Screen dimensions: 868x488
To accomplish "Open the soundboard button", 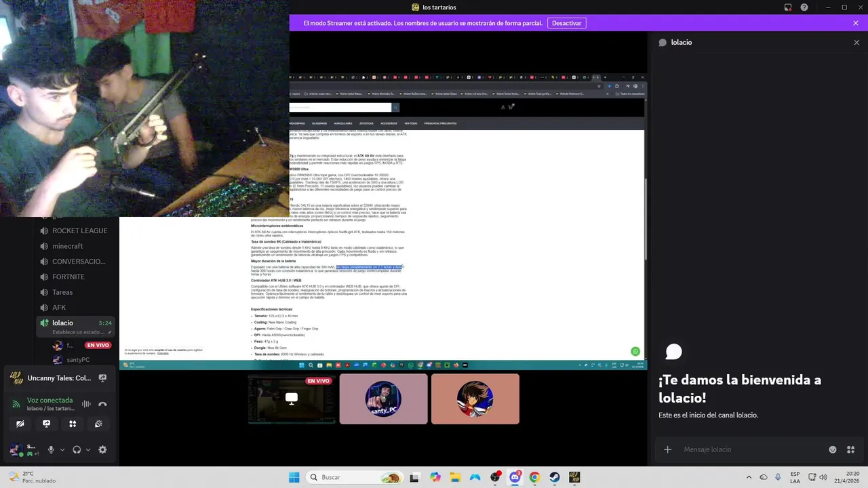I will (98, 424).
